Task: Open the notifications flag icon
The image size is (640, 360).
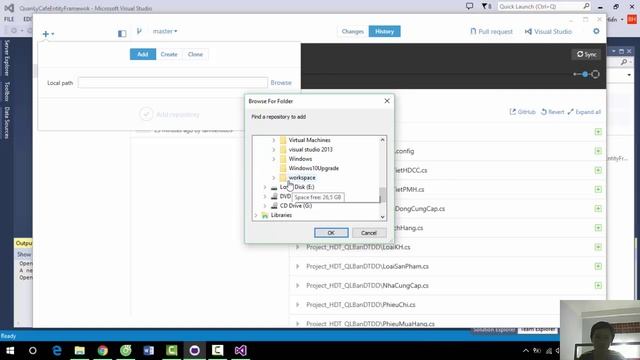Action: [x=485, y=7]
